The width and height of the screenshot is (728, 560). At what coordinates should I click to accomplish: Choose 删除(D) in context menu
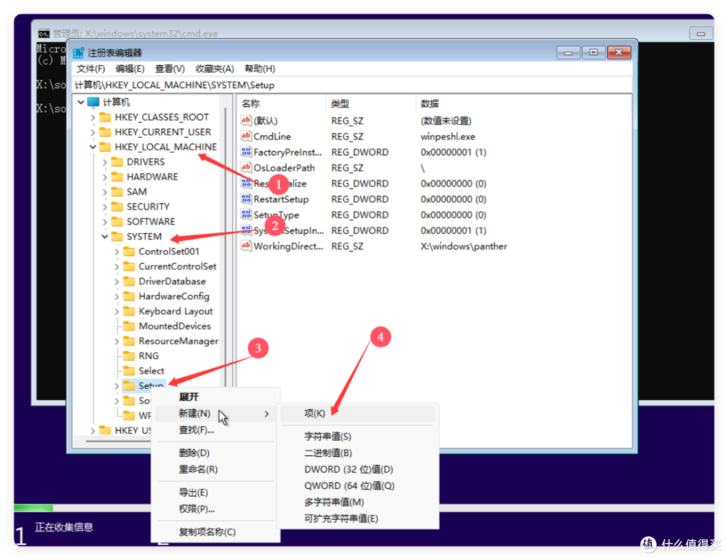[x=216, y=453]
